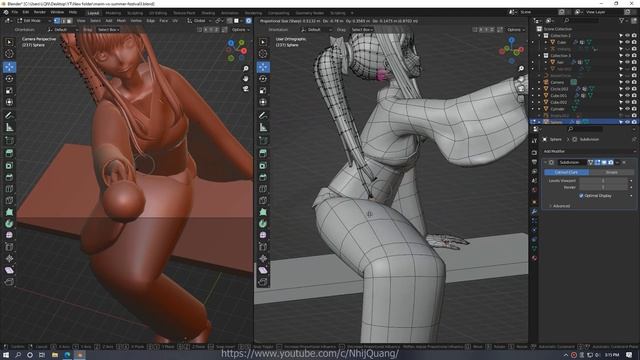Screen dimensions: 640x360
Task: Click blue Z axis on left viewport gizmo
Action: (x=231, y=43)
